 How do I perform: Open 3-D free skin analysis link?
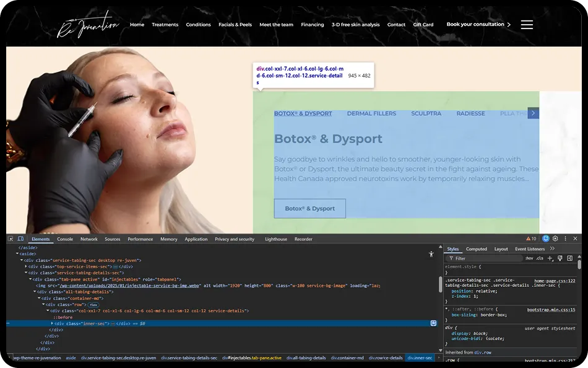(x=355, y=24)
